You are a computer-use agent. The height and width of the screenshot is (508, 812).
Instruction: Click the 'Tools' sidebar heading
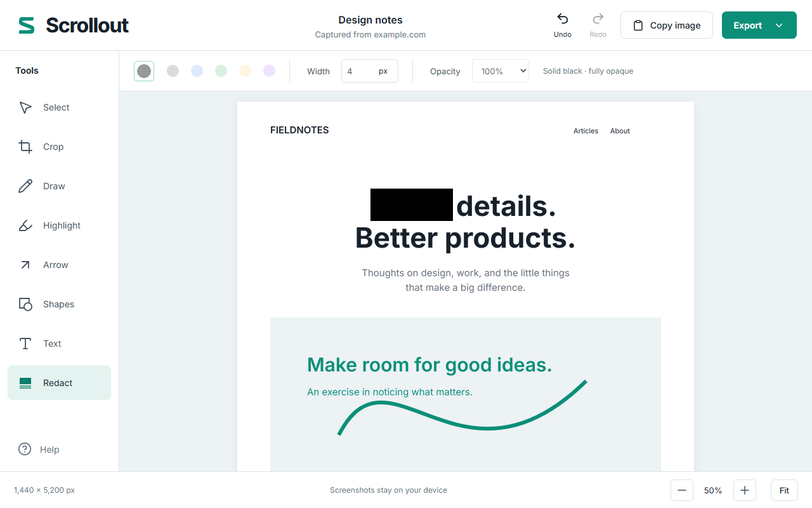[x=27, y=70]
